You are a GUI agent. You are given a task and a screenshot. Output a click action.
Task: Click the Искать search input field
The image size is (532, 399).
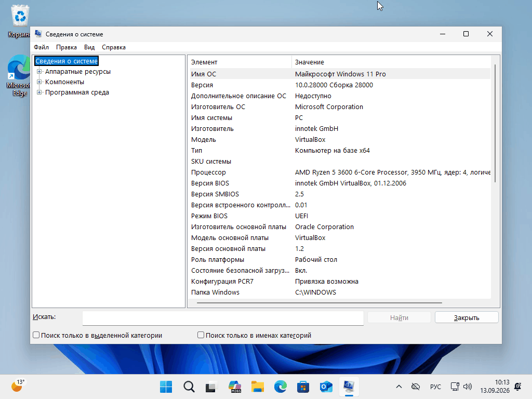pyautogui.click(x=223, y=318)
